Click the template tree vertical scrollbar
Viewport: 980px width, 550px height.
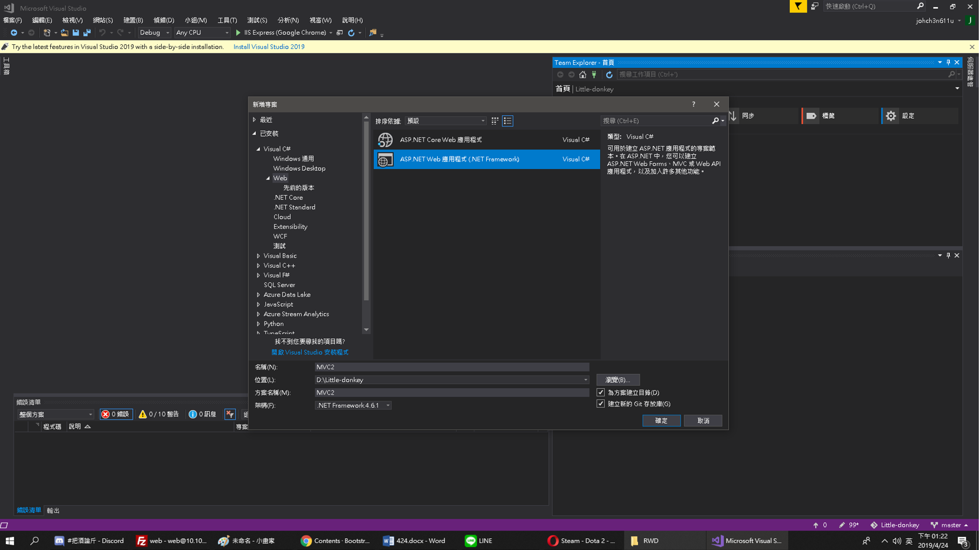pyautogui.click(x=366, y=210)
